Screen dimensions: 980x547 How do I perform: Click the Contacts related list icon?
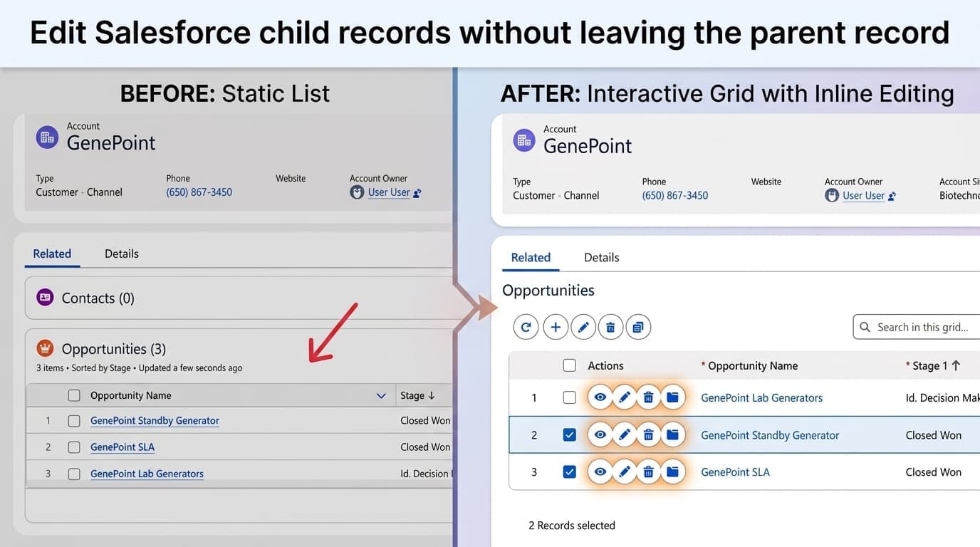(45, 297)
